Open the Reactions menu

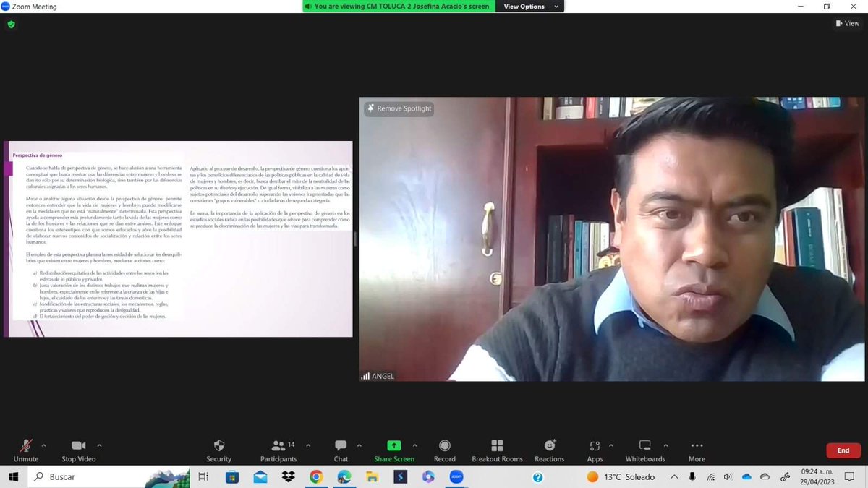(x=550, y=450)
